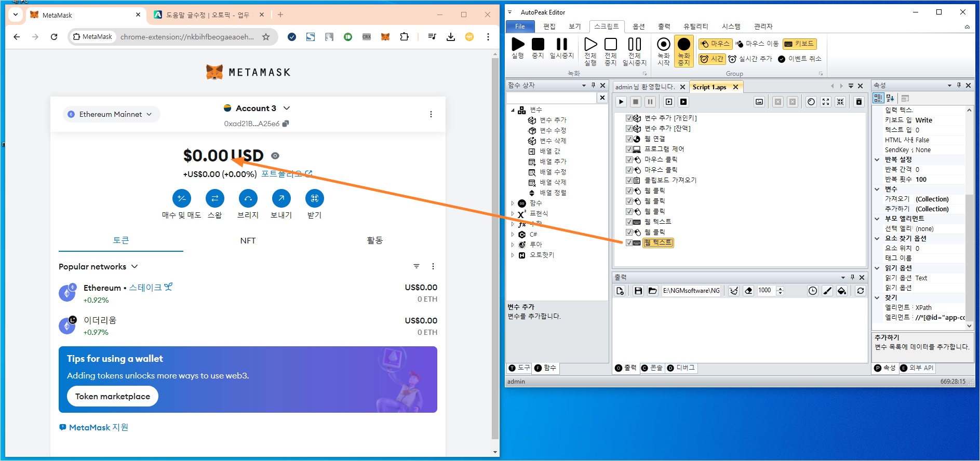Viewport: 980px width, 461px height.
Task: Click the clock icon in output panel
Action: click(x=813, y=291)
